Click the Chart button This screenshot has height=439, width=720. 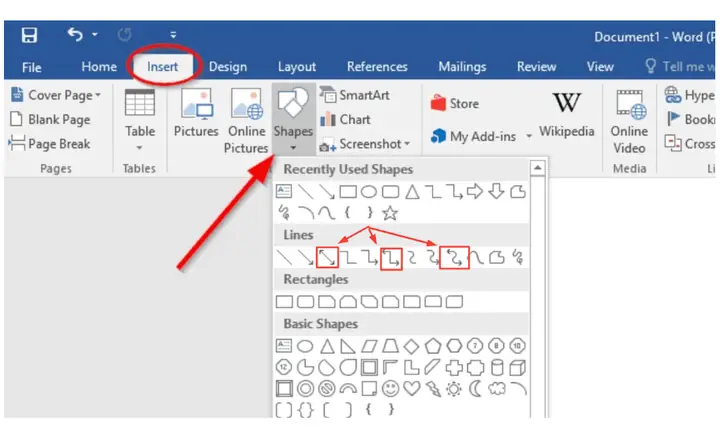point(345,119)
